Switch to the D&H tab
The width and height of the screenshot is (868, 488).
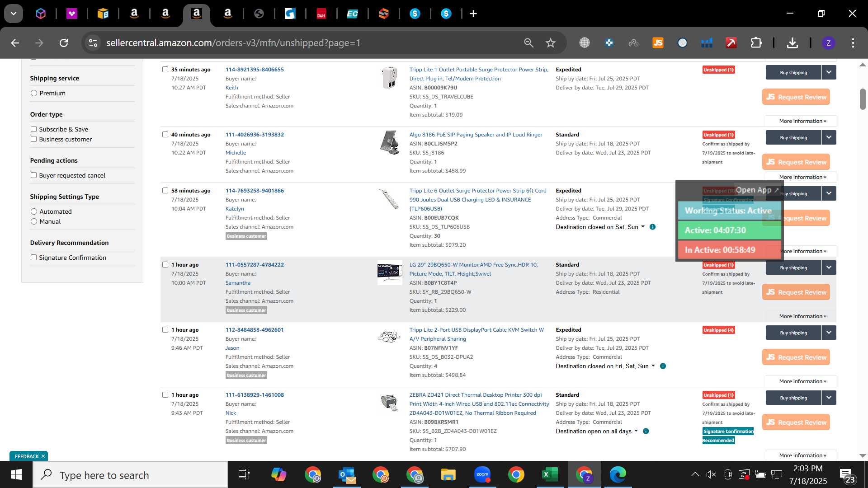pyautogui.click(x=321, y=14)
